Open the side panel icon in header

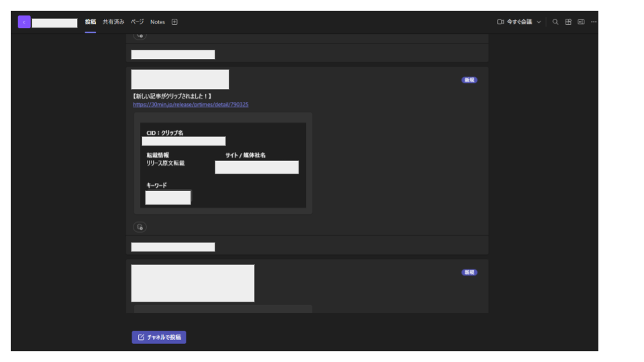pyautogui.click(x=581, y=21)
